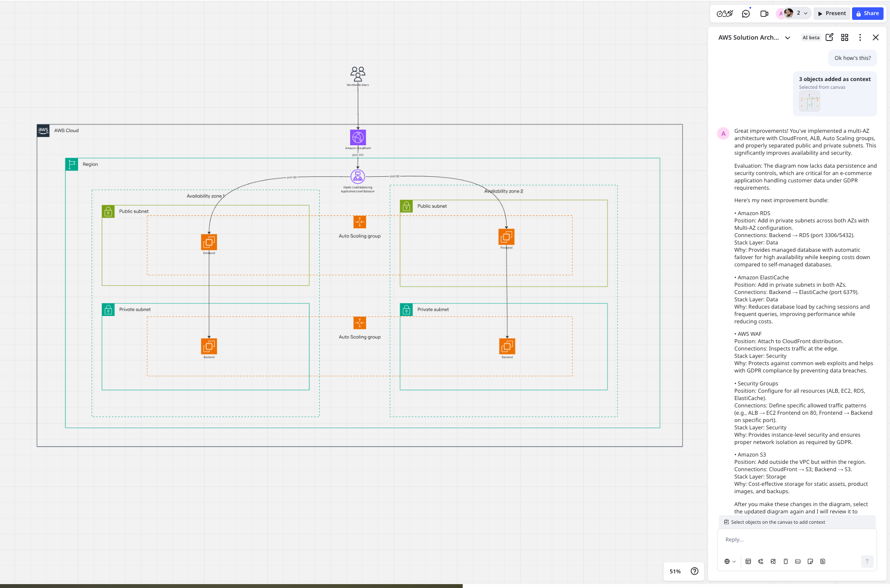The width and height of the screenshot is (890, 588).
Task: Open the AI panel grid view icon
Action: pos(845,38)
